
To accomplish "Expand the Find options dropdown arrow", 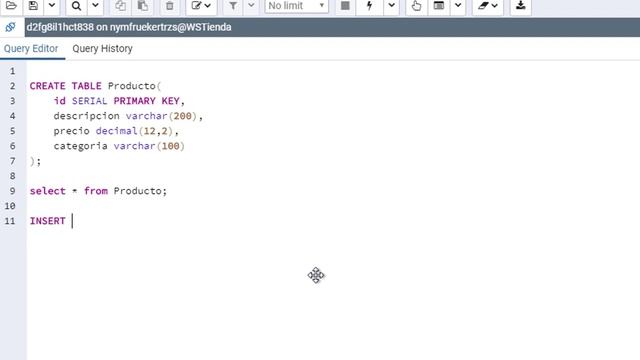I will [x=95, y=6].
